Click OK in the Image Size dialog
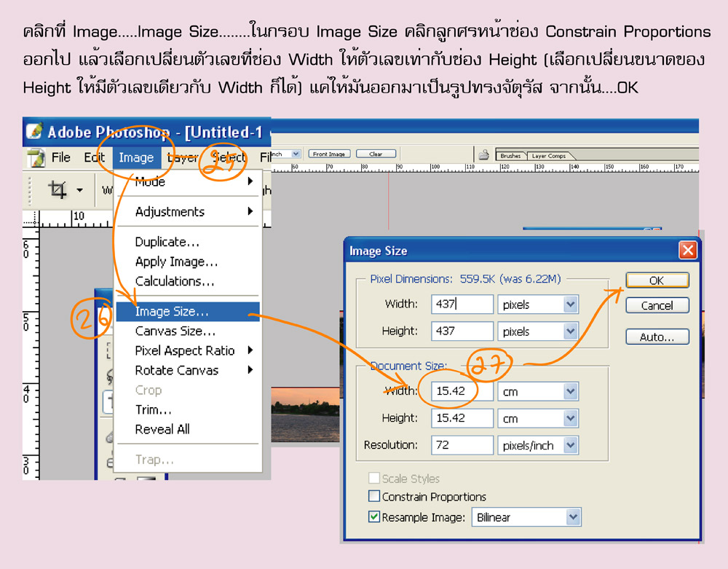Image resolution: width=728 pixels, height=569 pixels. (657, 280)
